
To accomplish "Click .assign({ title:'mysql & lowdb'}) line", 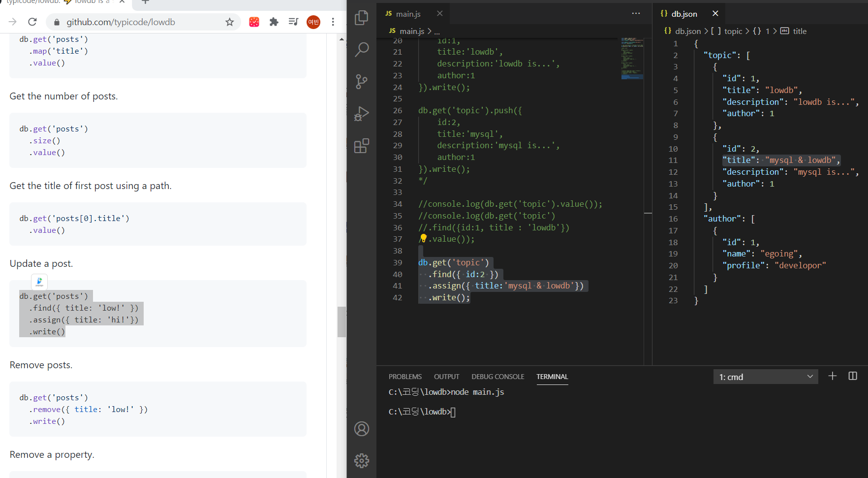I will (505, 286).
